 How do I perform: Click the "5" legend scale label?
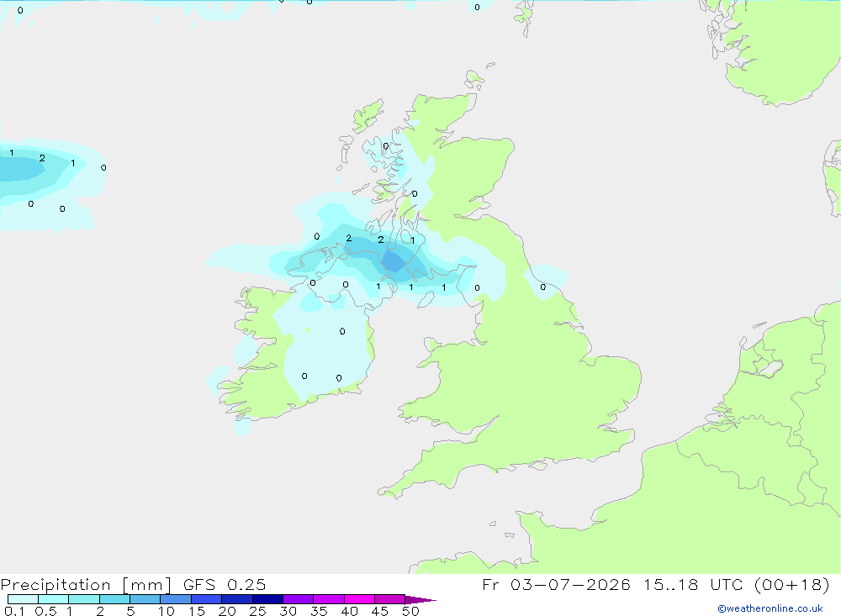point(130,611)
